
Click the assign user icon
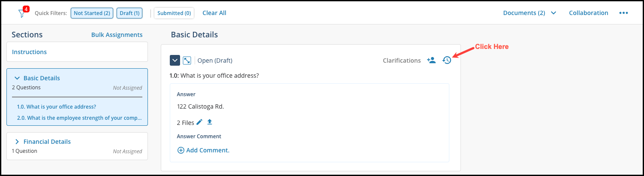pyautogui.click(x=431, y=61)
